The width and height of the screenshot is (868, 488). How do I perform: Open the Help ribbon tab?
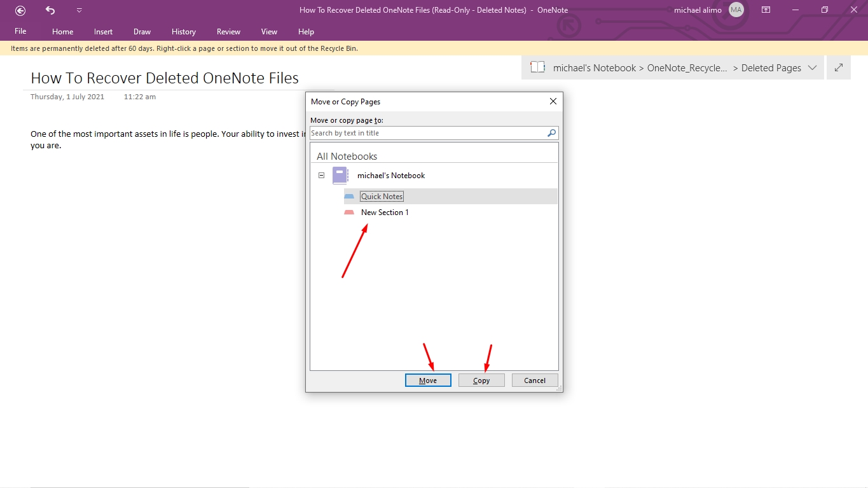(x=307, y=31)
